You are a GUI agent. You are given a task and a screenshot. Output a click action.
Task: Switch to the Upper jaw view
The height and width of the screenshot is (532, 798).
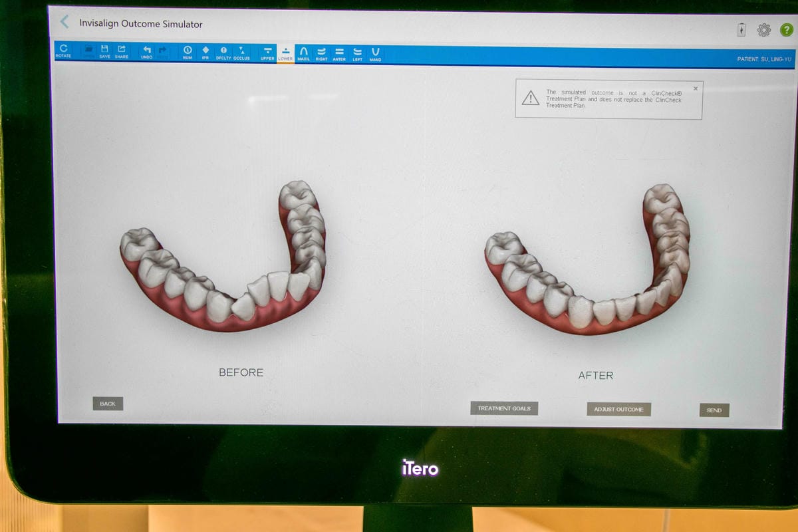267,53
